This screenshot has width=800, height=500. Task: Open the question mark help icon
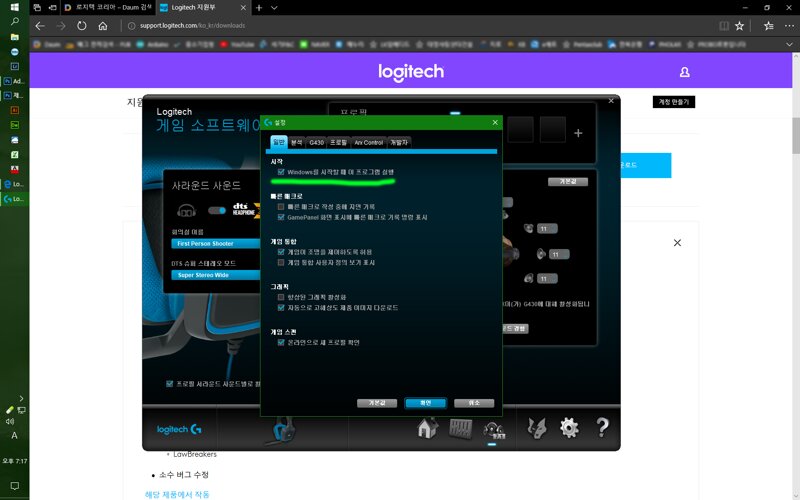[602, 428]
